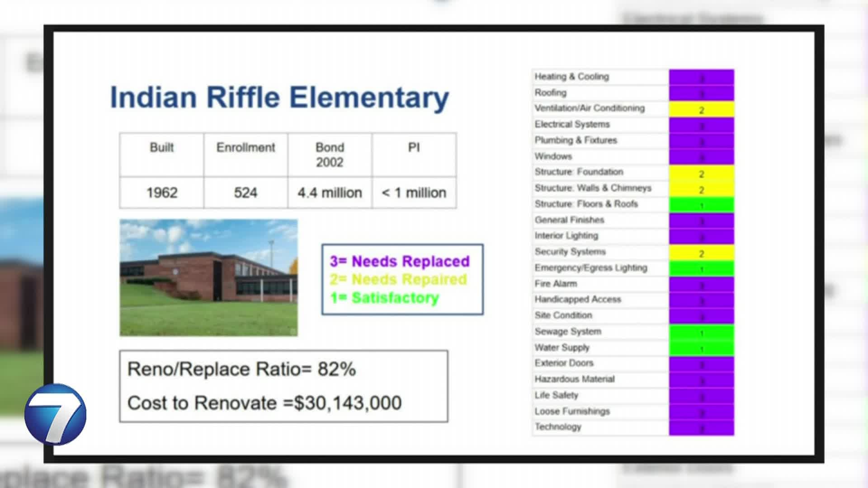Click the Reno/Replace Ratio= 82% text
Viewport: 868px width, 488px height.
[x=241, y=369]
